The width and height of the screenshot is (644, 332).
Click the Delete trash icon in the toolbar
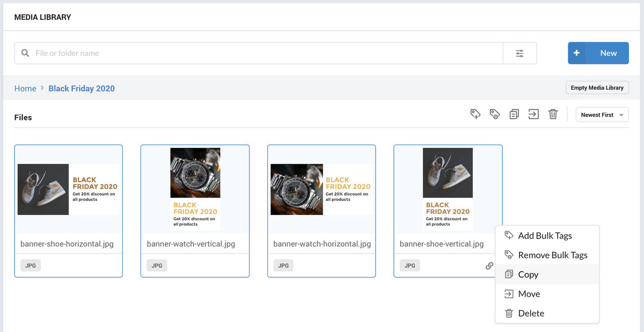click(553, 114)
